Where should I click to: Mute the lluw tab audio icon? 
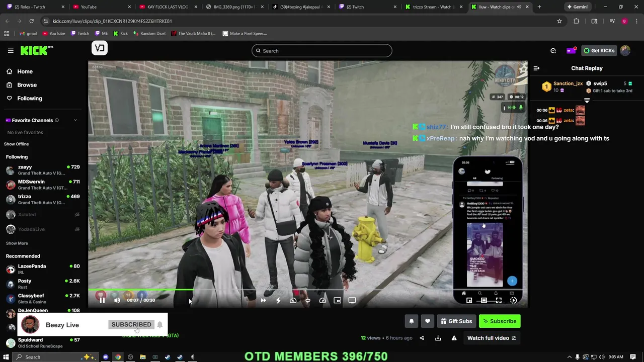click(x=520, y=7)
